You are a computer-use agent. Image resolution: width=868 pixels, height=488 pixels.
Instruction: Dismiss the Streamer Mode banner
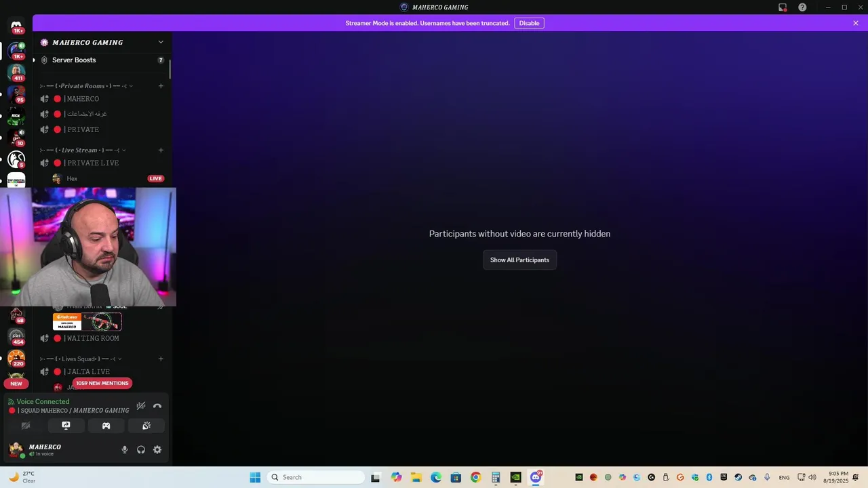point(856,23)
